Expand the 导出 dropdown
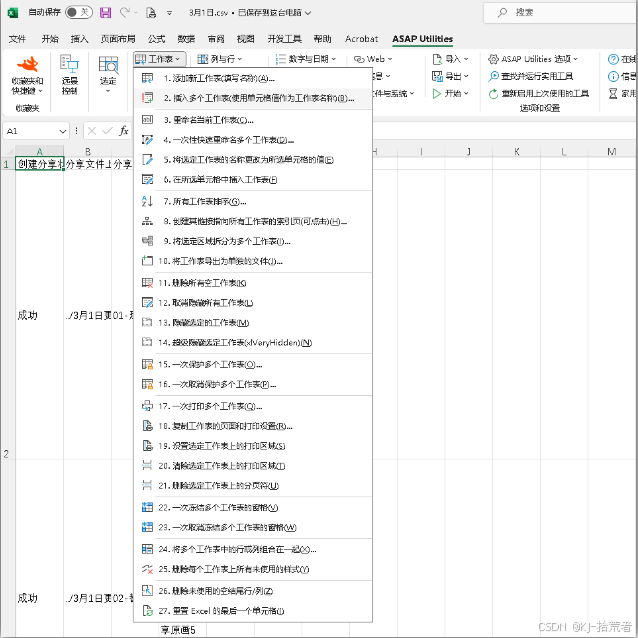The height and width of the screenshot is (638, 638). tap(450, 76)
